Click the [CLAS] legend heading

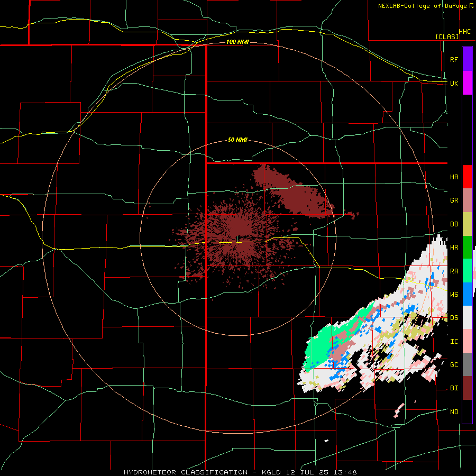click(447, 36)
